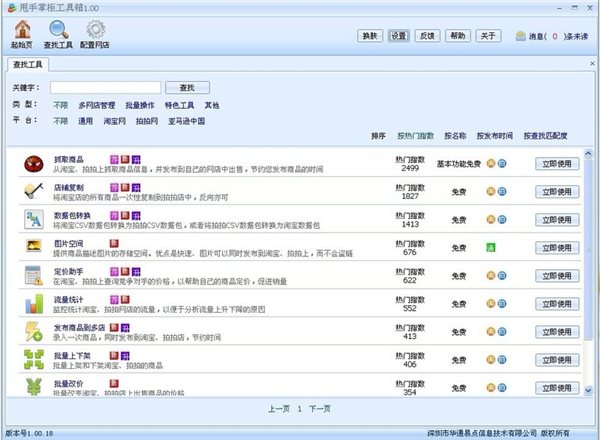This screenshot has height=440, width=600.
Task: Click 立即使用 for 批量改价
Action: coord(557,388)
